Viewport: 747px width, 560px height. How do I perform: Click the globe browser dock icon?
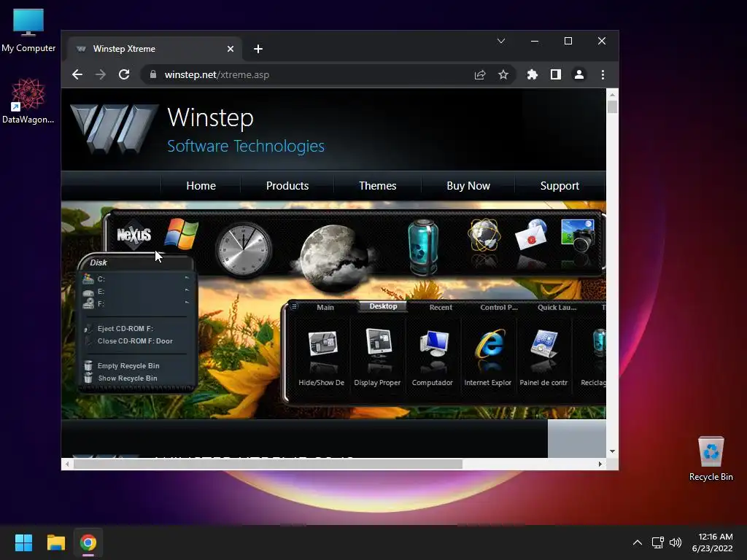point(484,235)
